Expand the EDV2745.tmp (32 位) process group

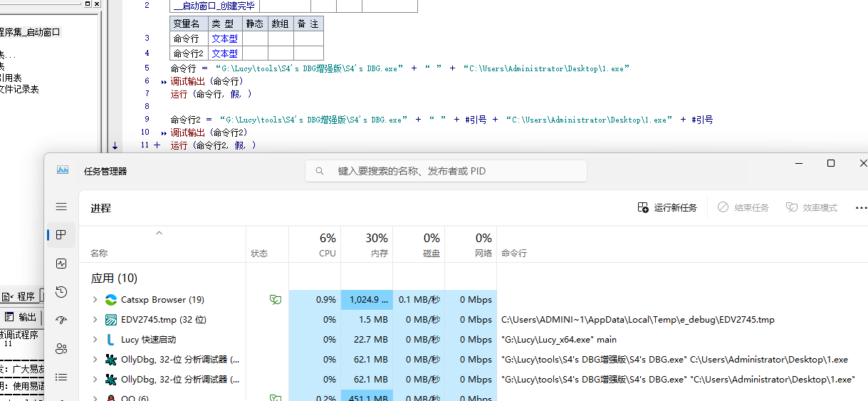(95, 320)
